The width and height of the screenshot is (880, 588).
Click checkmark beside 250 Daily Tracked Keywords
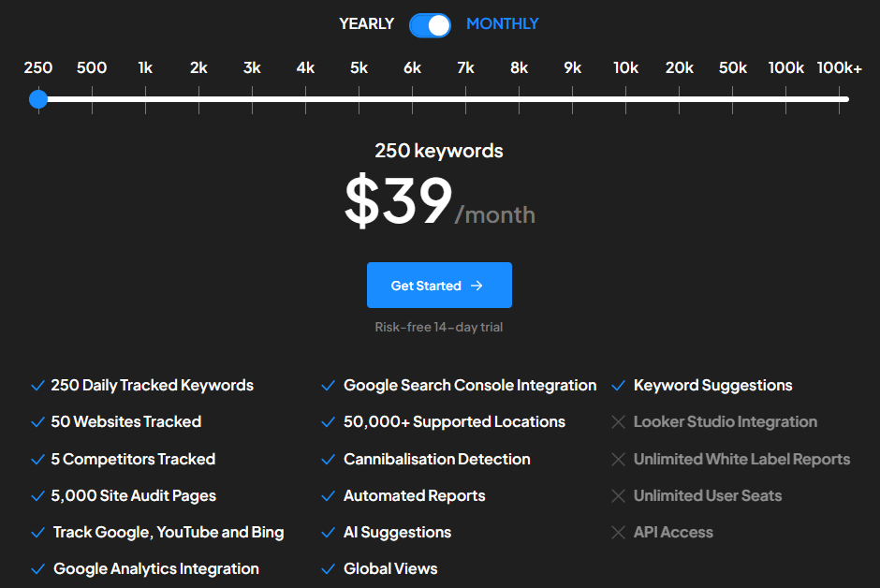click(37, 386)
